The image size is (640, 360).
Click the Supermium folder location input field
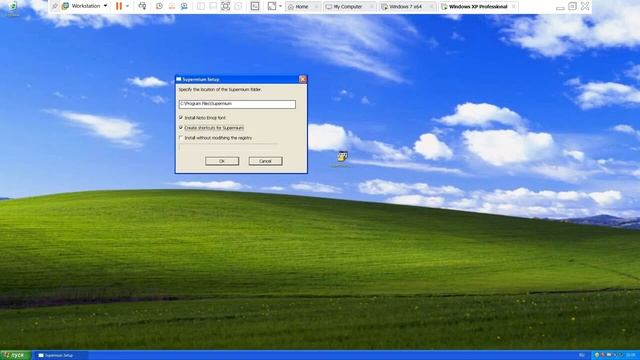click(x=237, y=104)
